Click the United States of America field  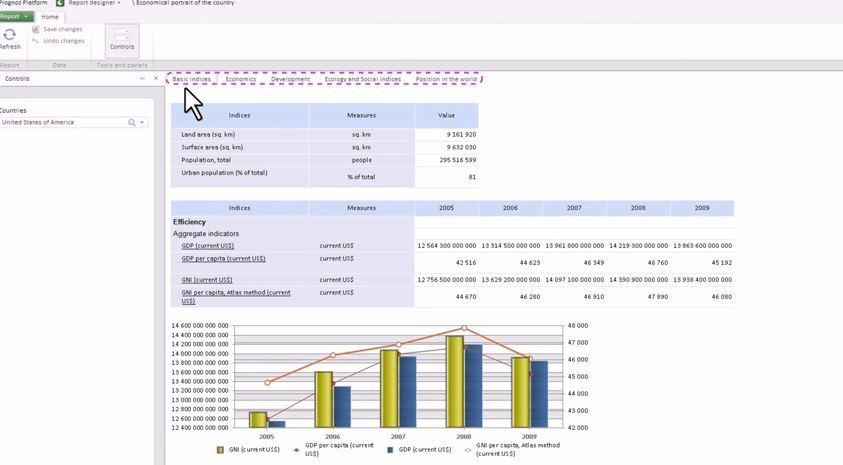click(62, 122)
